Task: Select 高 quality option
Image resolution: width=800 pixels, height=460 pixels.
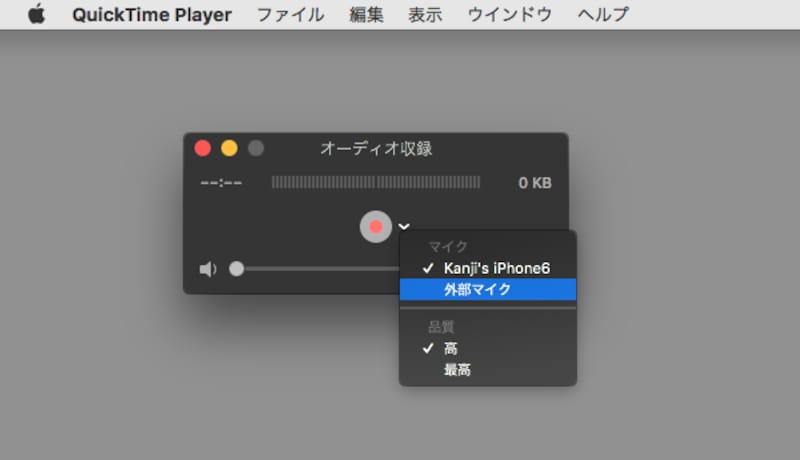Action: coord(488,348)
